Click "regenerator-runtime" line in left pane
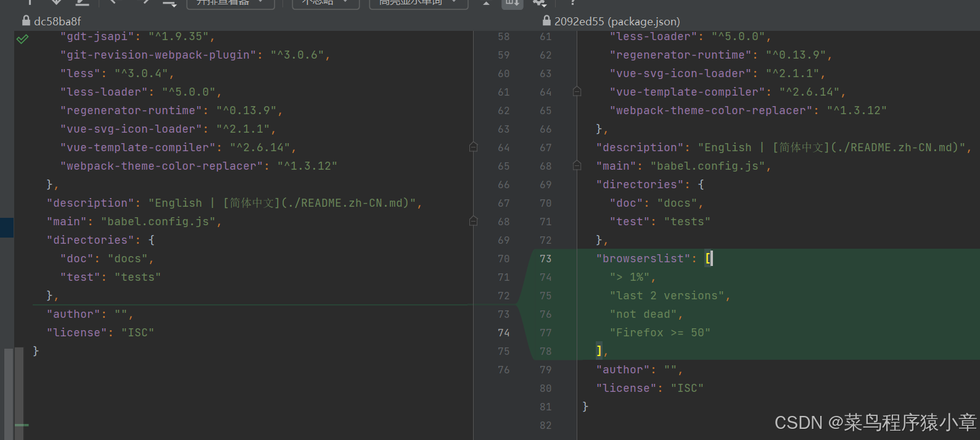Viewport: 980px width, 440px height. click(171, 110)
